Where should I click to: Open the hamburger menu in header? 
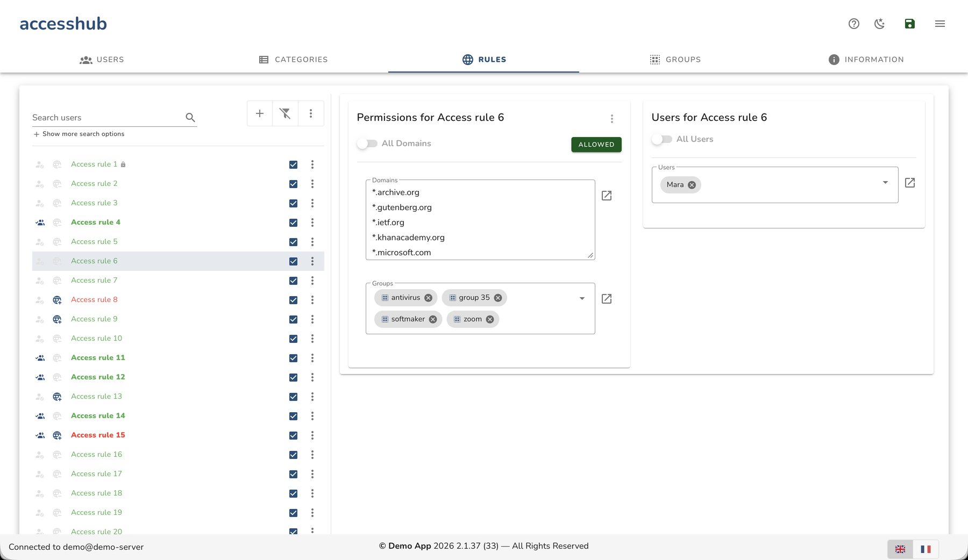click(x=940, y=24)
